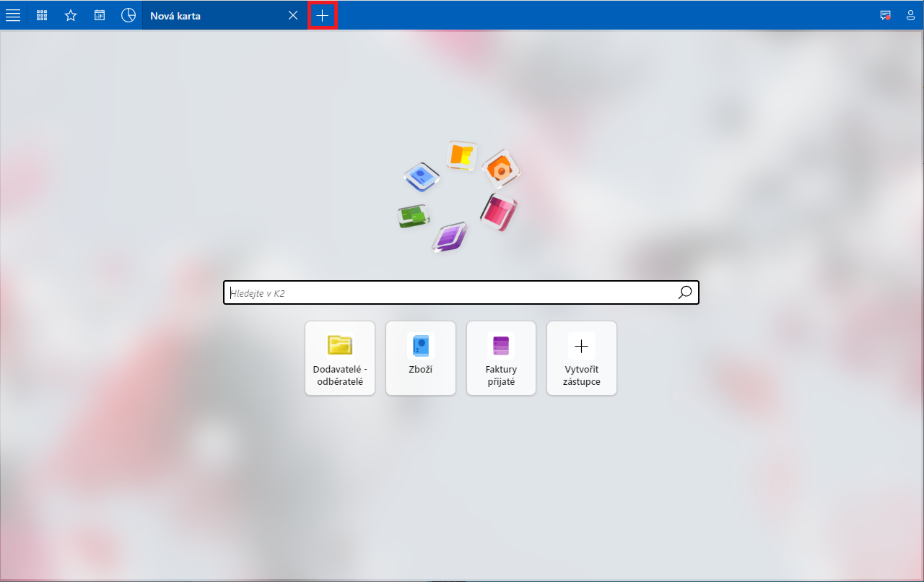Screen dimensions: 924x582
Task: Open the pie chart dashboard icon
Action: coord(128,15)
